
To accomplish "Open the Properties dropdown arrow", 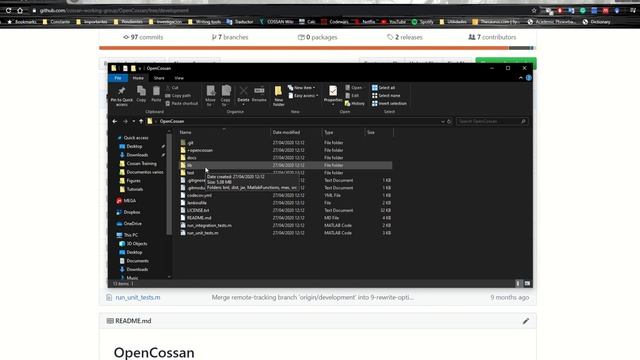I will coord(333,104).
